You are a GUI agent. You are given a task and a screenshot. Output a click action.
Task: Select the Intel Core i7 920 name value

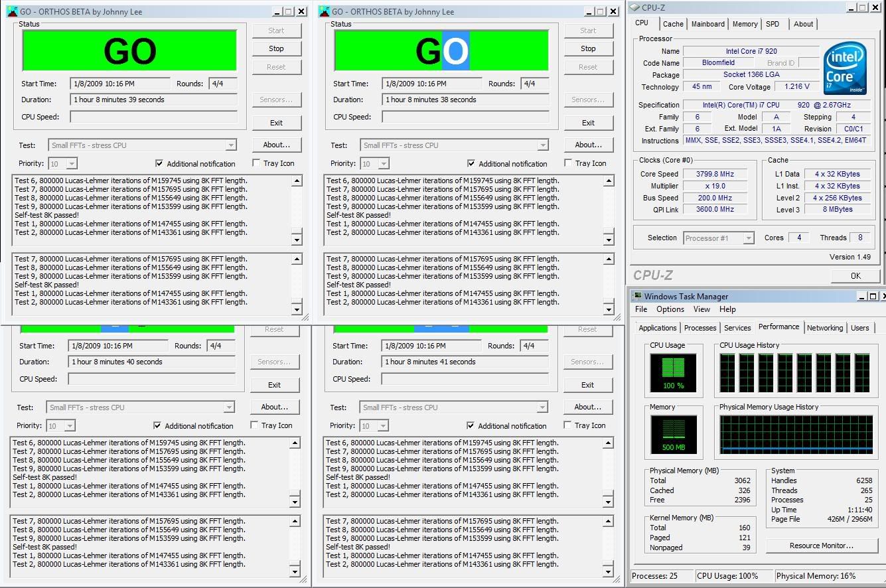[751, 51]
